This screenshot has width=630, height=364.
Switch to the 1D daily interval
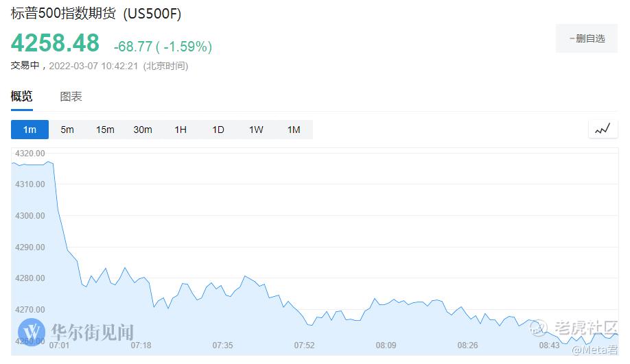[218, 130]
